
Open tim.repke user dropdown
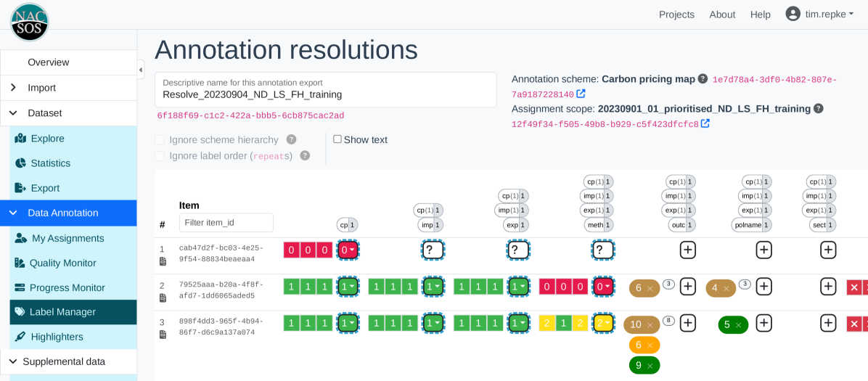tap(819, 14)
